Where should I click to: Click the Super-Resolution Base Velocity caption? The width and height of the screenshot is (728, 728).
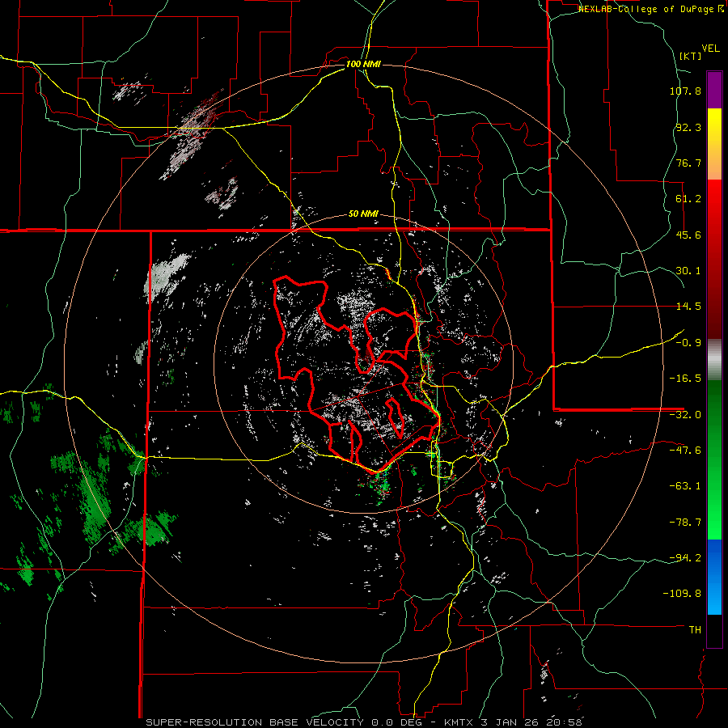coord(363,722)
